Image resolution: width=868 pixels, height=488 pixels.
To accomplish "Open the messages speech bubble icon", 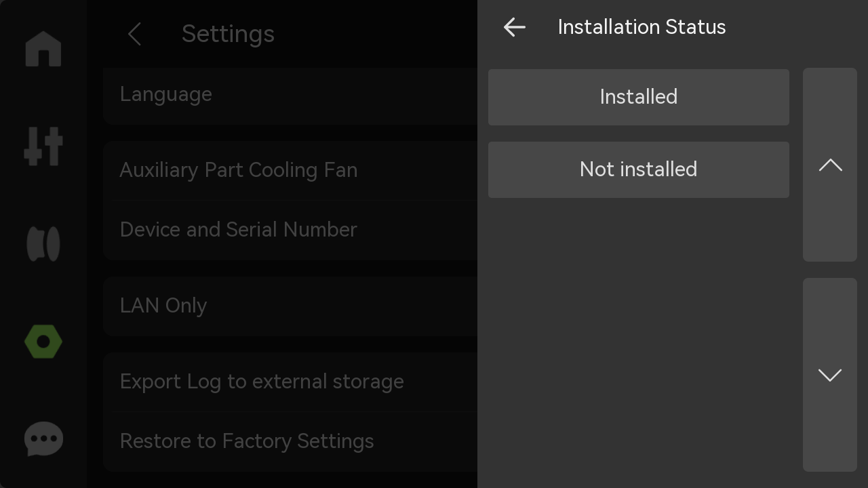I will (x=43, y=439).
